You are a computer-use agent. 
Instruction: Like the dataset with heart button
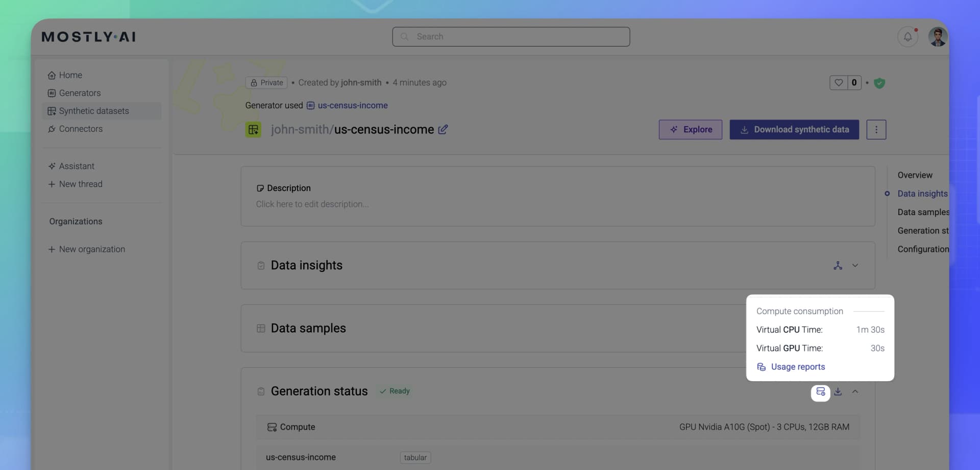tap(839, 83)
